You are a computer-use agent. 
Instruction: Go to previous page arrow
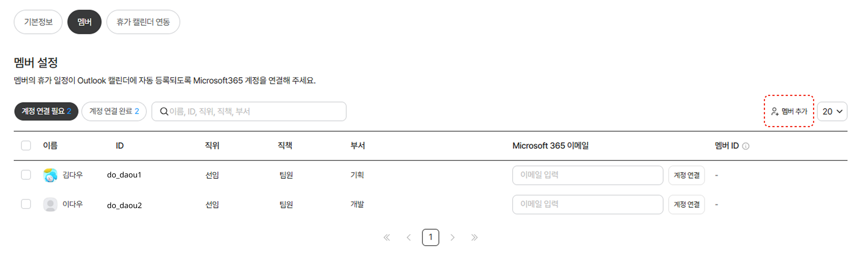[409, 238]
